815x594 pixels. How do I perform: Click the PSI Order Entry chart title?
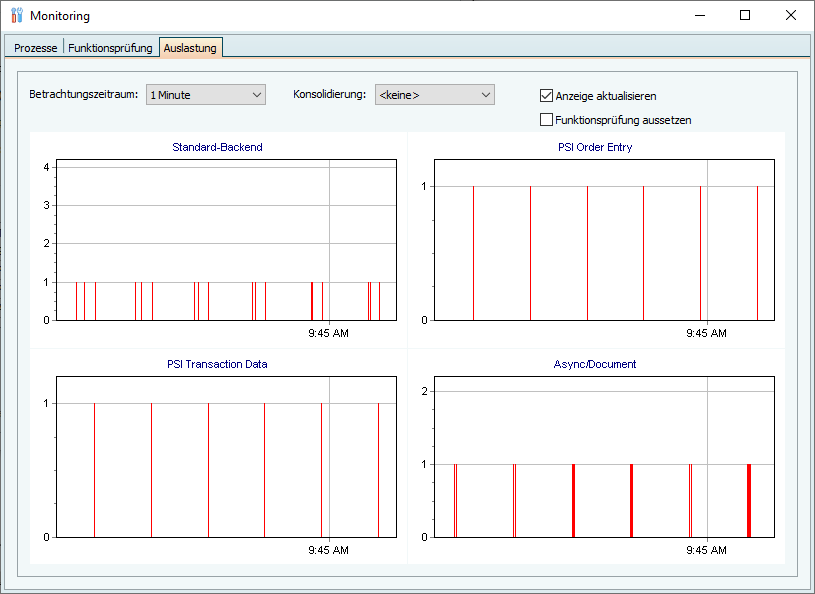[x=595, y=147]
